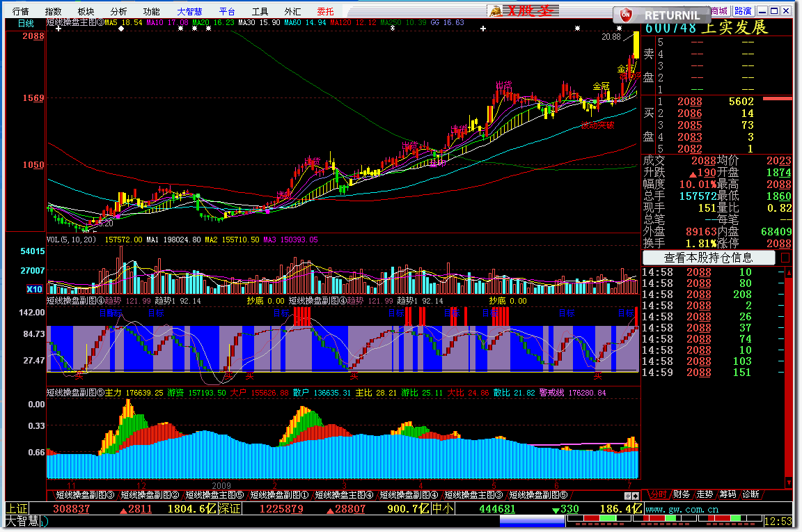Click the blue progress bar in status bar
The image size is (802, 532).
[x=531, y=522]
